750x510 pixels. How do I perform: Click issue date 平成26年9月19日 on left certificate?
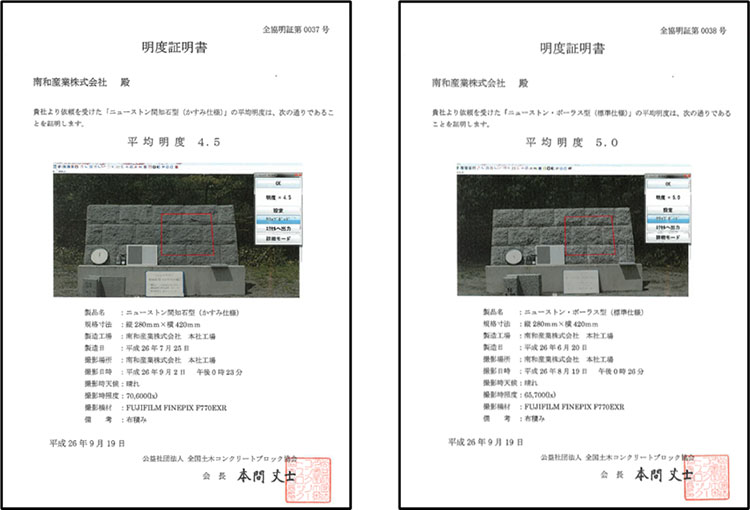88,444
